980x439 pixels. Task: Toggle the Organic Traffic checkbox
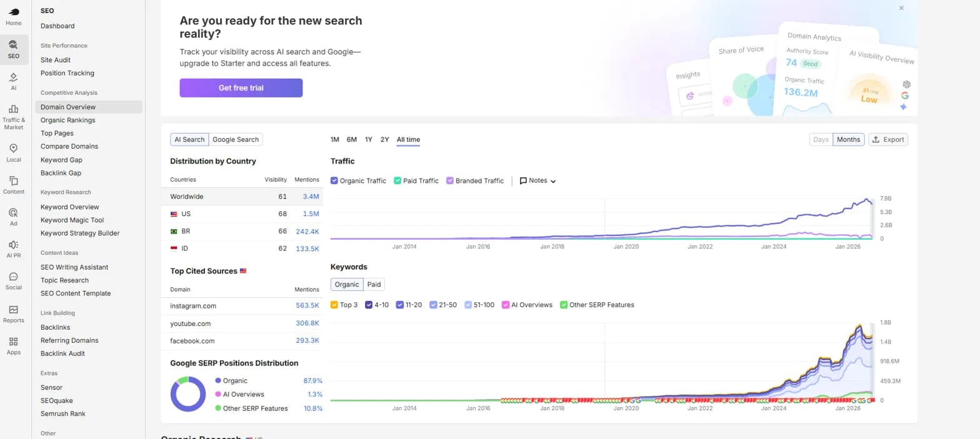(334, 180)
